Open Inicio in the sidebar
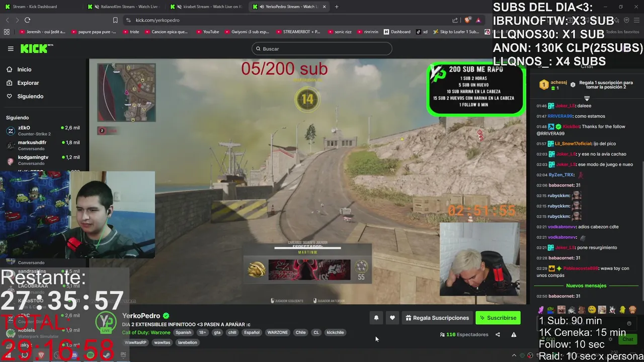The height and width of the screenshot is (362, 644). pyautogui.click(x=24, y=69)
